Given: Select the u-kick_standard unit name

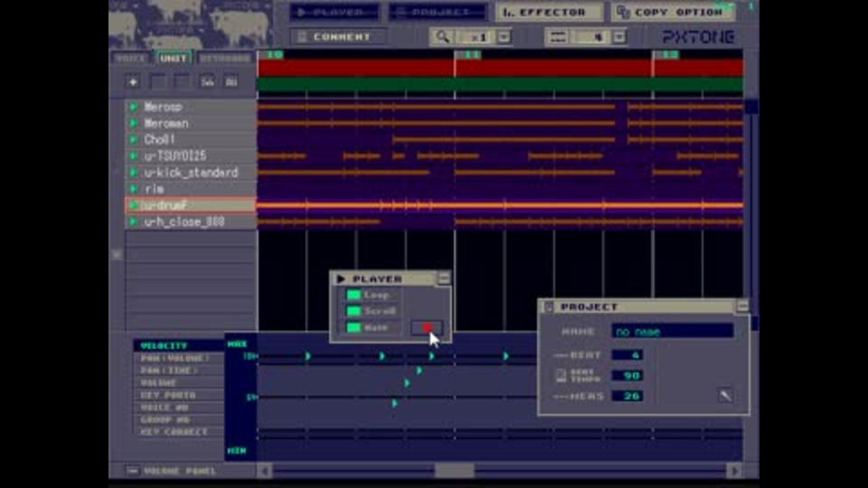Looking at the screenshot, I should (x=192, y=173).
